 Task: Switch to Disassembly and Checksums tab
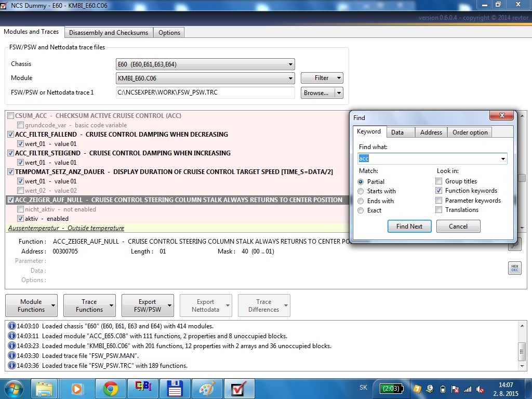coord(109,33)
